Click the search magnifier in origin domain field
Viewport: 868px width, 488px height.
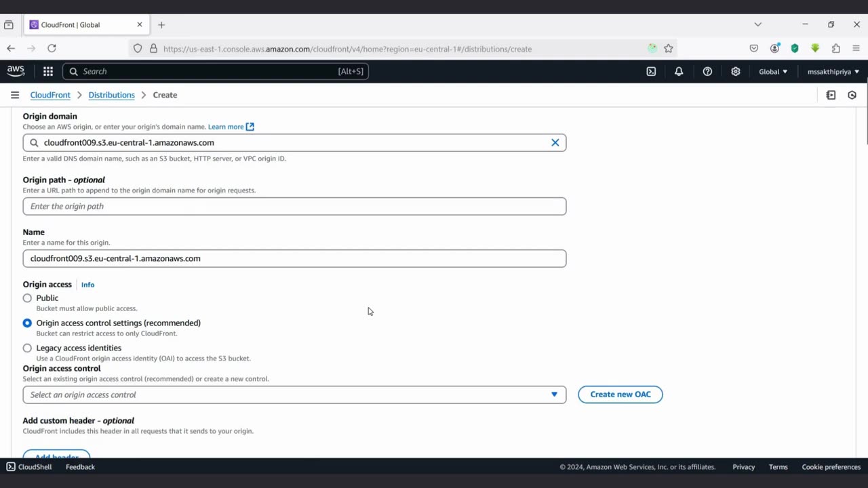pyautogui.click(x=35, y=142)
